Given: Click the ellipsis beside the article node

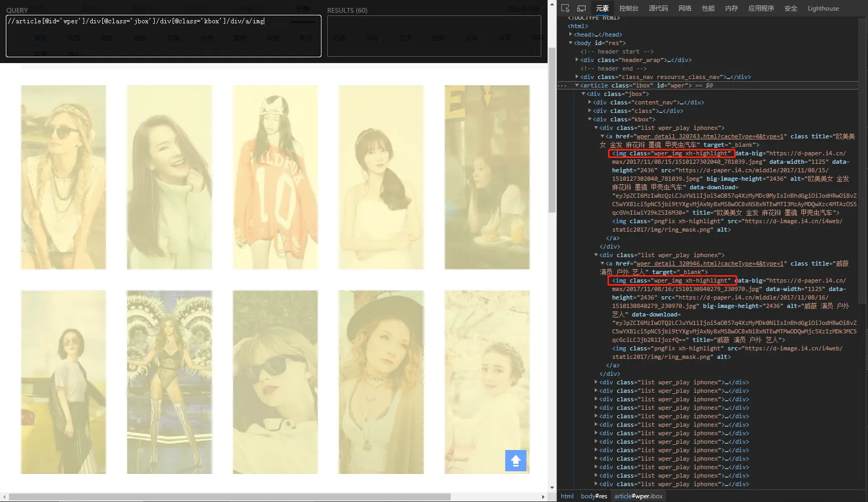Looking at the screenshot, I should (562, 85).
